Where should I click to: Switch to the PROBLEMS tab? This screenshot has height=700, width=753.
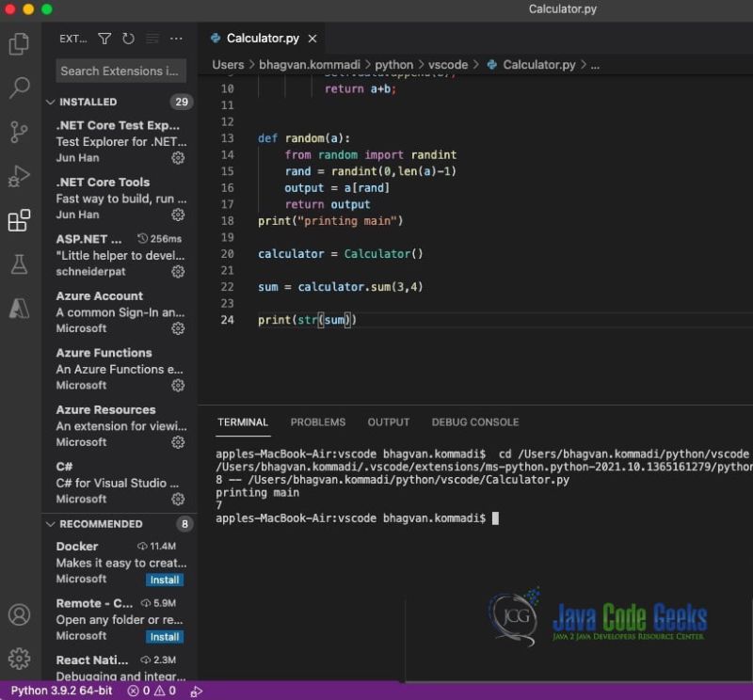click(x=317, y=422)
